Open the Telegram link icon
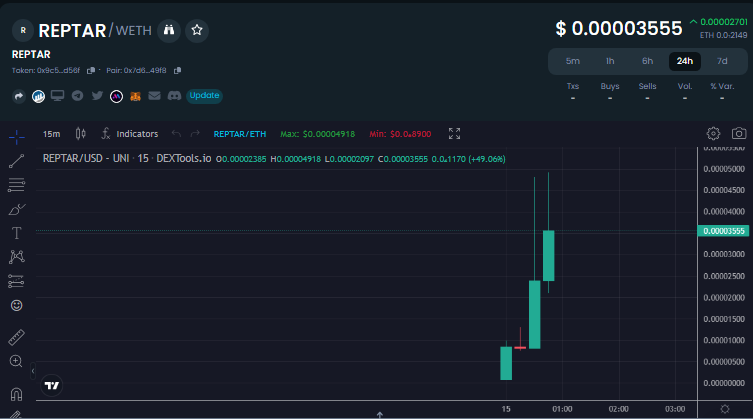Viewport: 753px width, 419px height. 77,96
